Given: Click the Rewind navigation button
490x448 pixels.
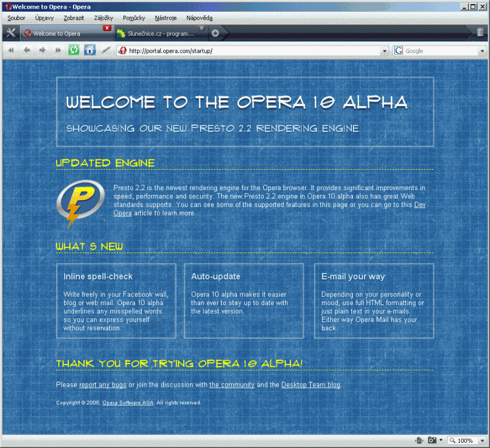Looking at the screenshot, I should [11, 50].
